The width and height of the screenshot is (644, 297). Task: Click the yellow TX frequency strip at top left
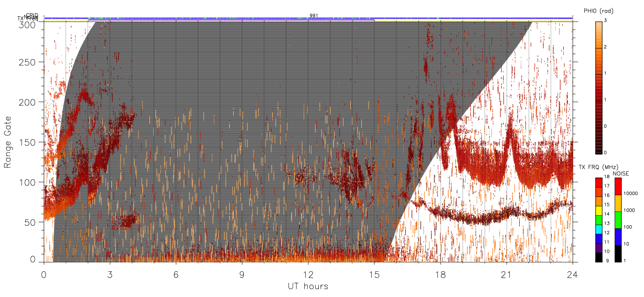pyautogui.click(x=66, y=19)
